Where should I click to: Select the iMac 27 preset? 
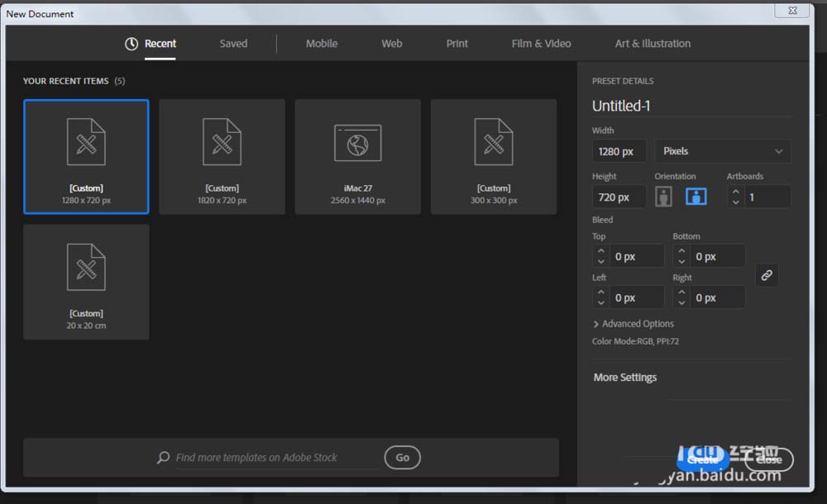(x=357, y=157)
